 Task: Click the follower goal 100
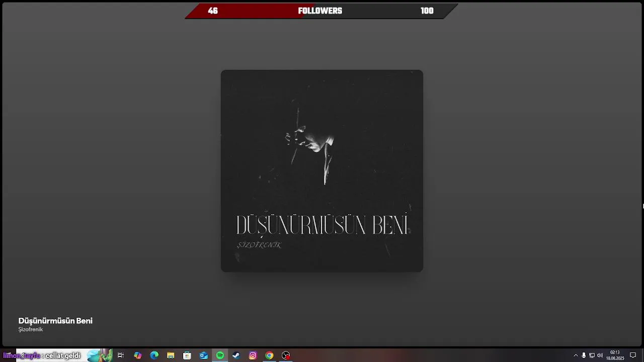tap(427, 11)
